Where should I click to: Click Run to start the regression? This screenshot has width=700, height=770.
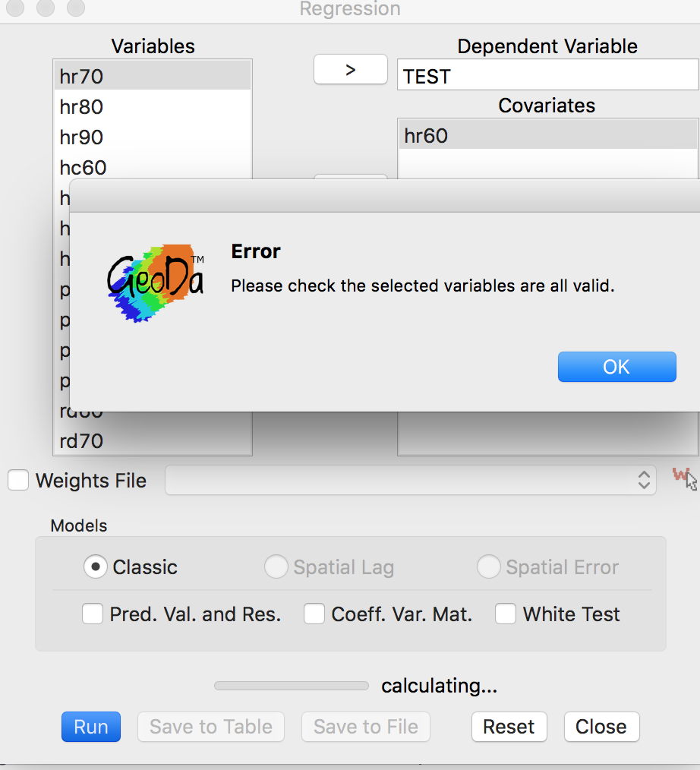tap(90, 727)
